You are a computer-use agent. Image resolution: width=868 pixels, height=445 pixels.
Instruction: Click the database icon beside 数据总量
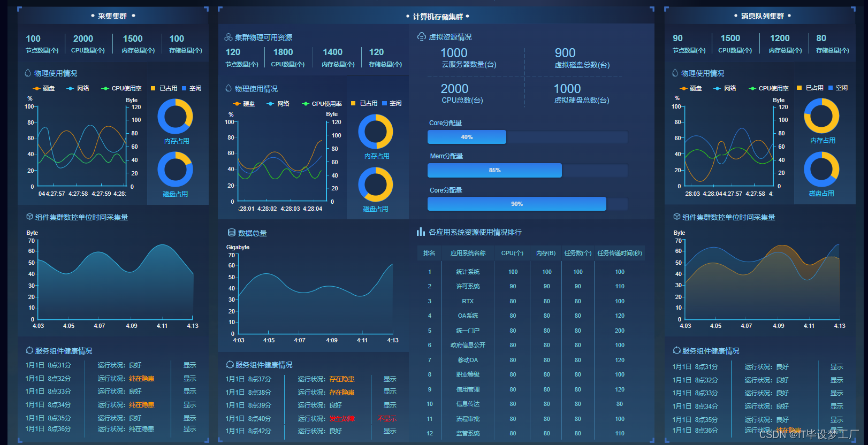(232, 233)
